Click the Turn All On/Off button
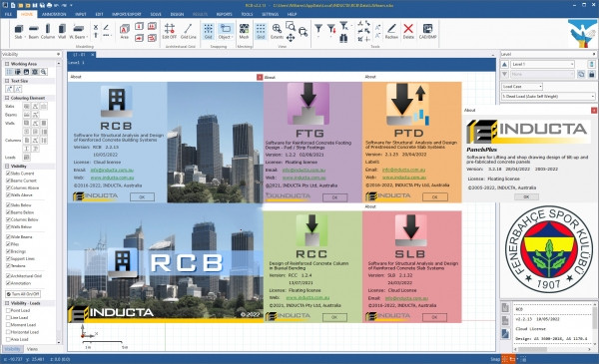The image size is (599, 364). [23, 294]
